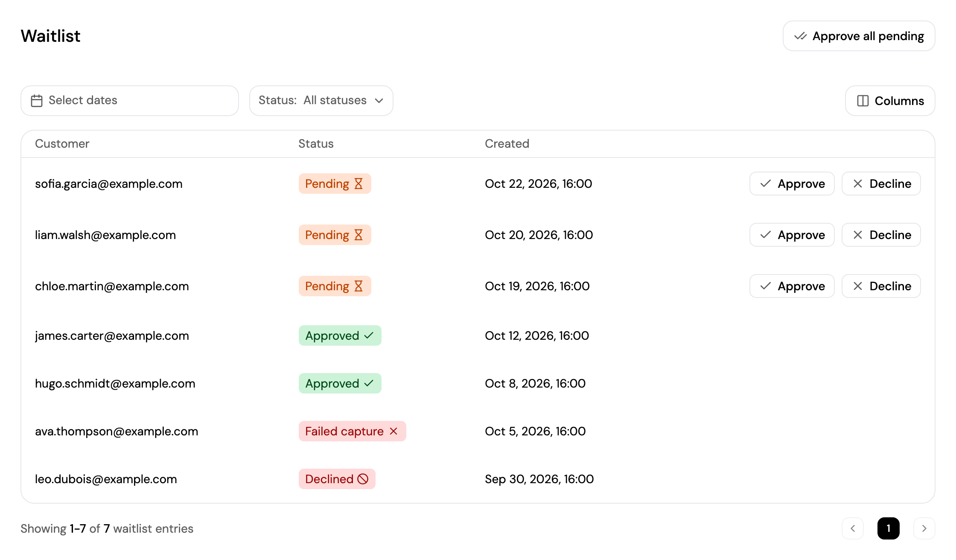The image size is (956, 560).
Task: Click the date Sep 30, 2026, 16:00
Action: [x=539, y=479]
